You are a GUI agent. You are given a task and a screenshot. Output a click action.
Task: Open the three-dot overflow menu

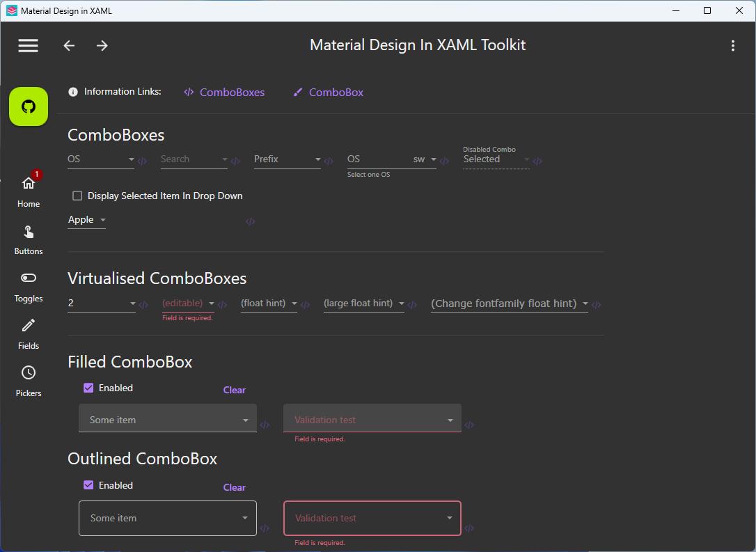(x=733, y=45)
